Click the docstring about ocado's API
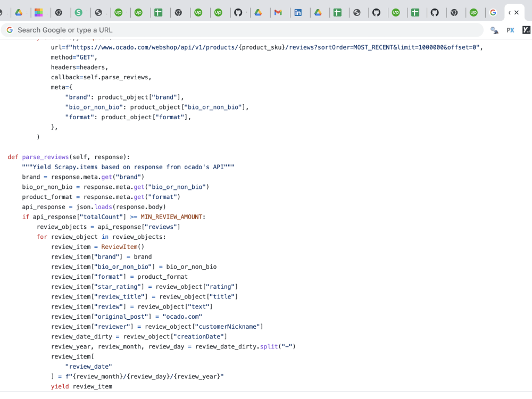The width and height of the screenshot is (532, 399). (128, 167)
